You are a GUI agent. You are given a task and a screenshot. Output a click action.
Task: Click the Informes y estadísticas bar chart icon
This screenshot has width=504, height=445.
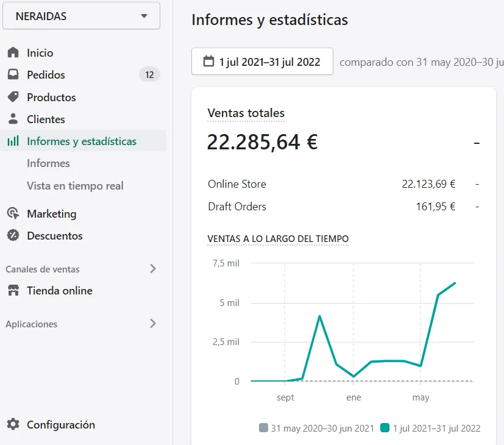pos(13,141)
